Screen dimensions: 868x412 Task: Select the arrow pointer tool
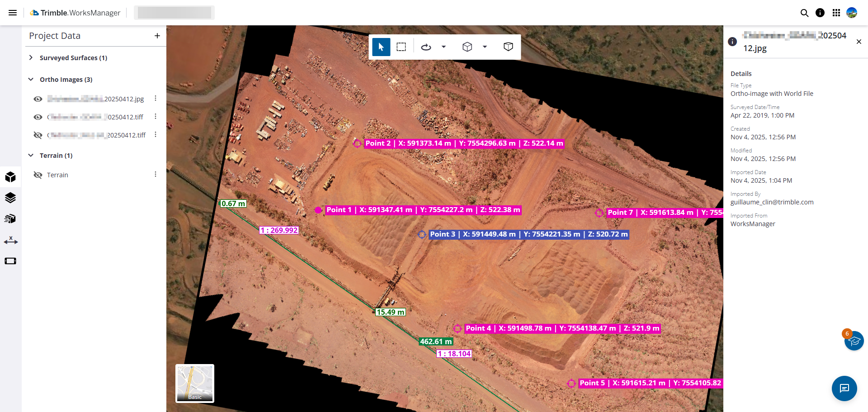pos(381,47)
